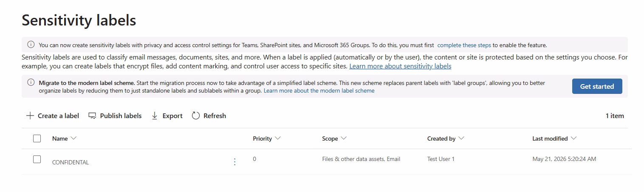Click the Publish labels screen icon
Viewport: 644px width, 192px height.
coord(92,116)
